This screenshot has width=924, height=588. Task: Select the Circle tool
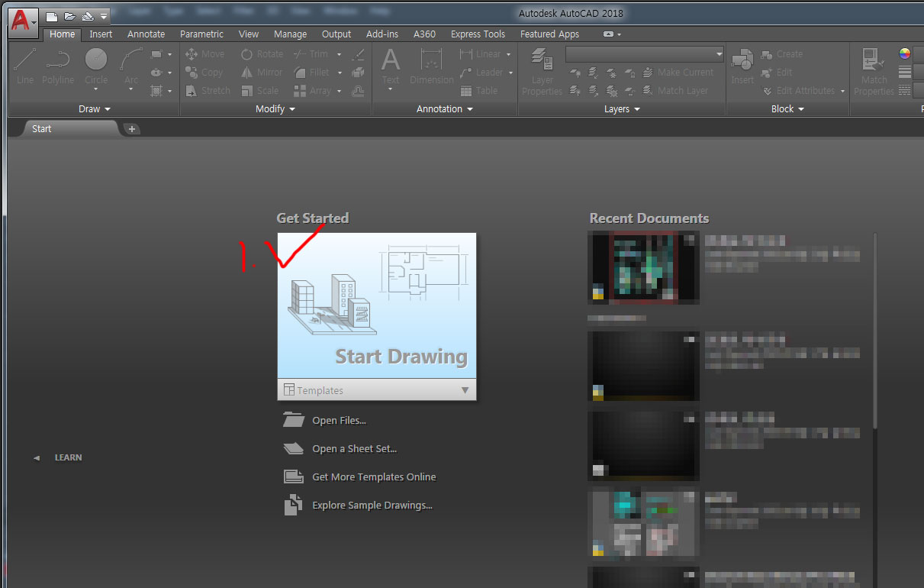tap(96, 66)
